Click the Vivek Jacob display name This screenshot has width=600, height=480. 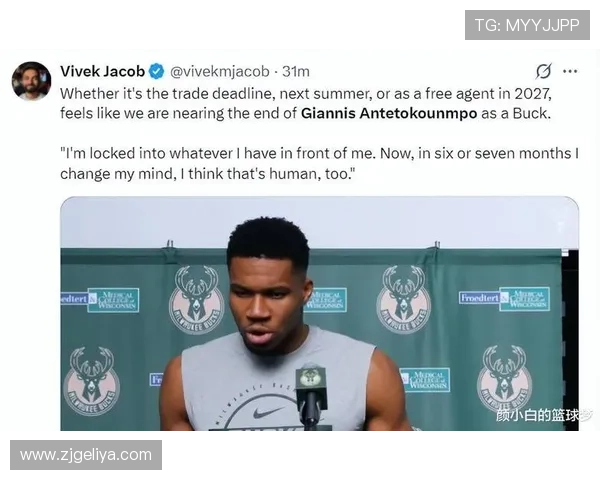(x=102, y=71)
